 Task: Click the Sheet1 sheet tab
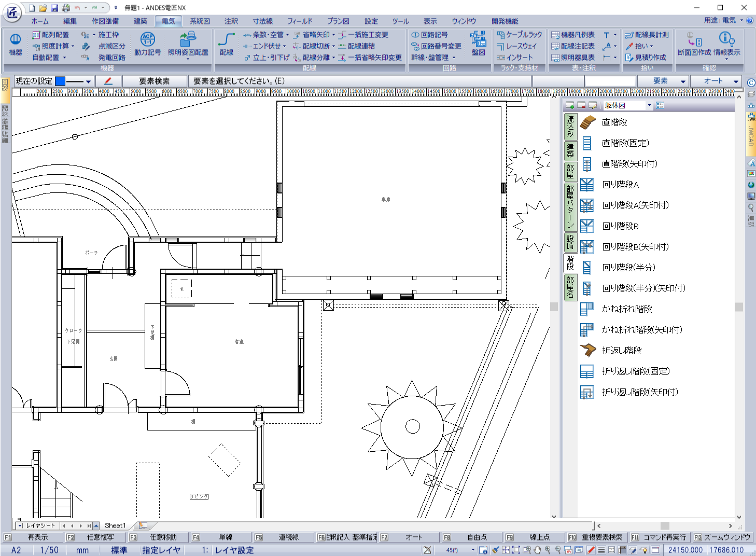point(115,525)
